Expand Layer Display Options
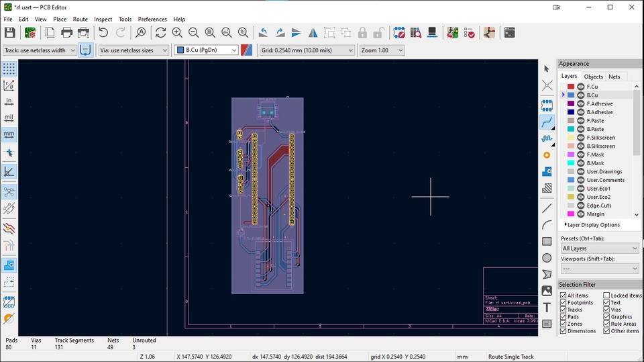Image resolution: width=644 pixels, height=362 pixels. 592,224
